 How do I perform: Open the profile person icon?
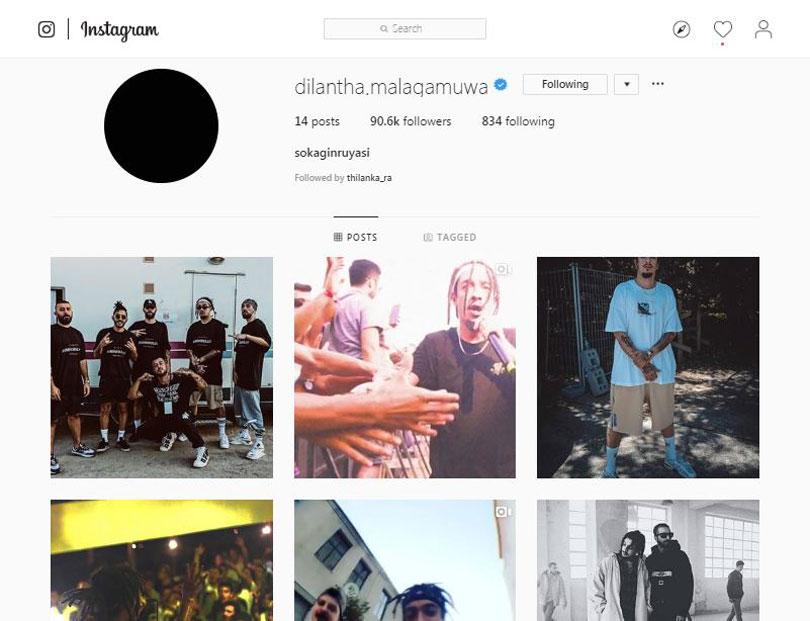[763, 29]
